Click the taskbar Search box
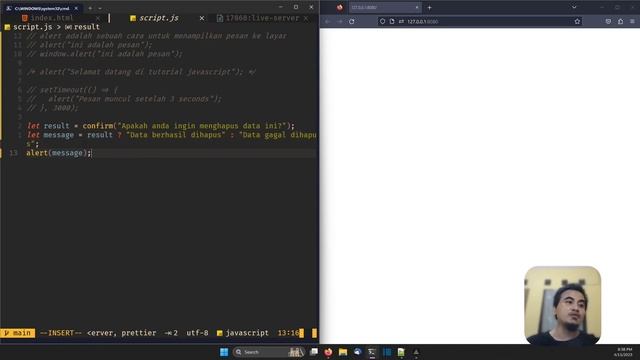640x360 pixels. pos(269,352)
